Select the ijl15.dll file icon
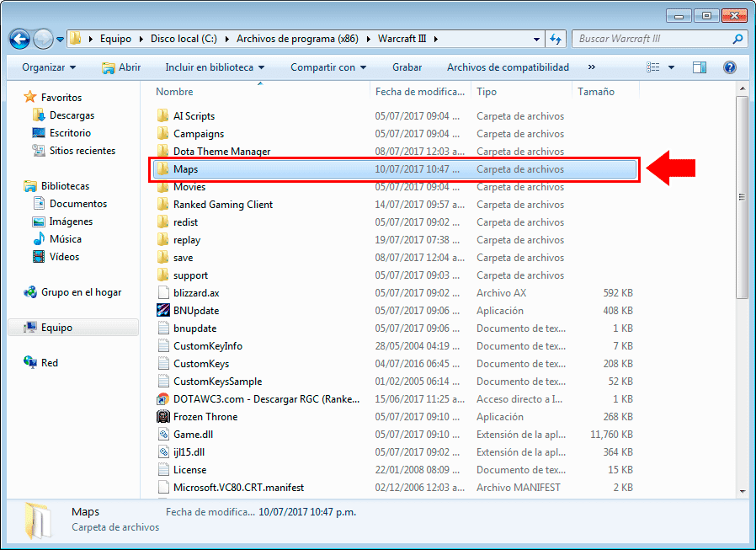Screen dimensions: 756x550 [163, 452]
